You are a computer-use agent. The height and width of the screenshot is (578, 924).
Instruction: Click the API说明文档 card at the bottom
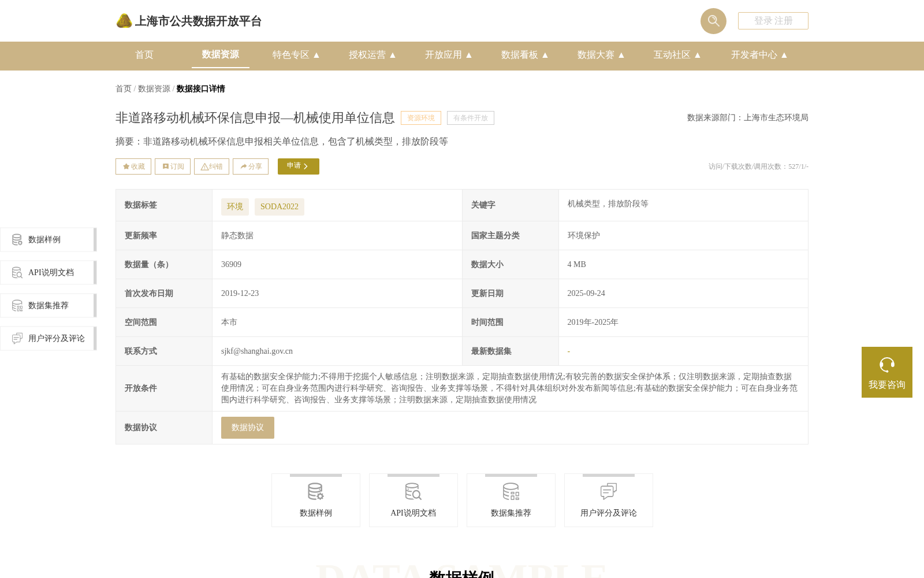coord(413,501)
